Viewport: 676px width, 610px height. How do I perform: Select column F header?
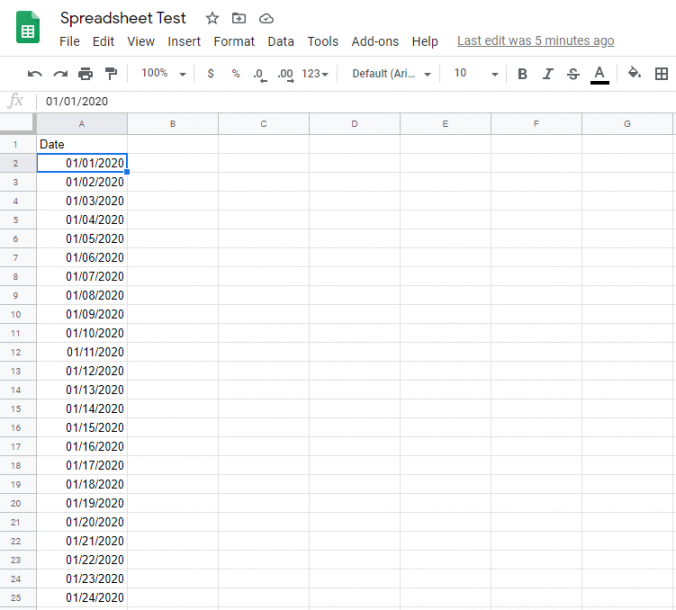[536, 124]
